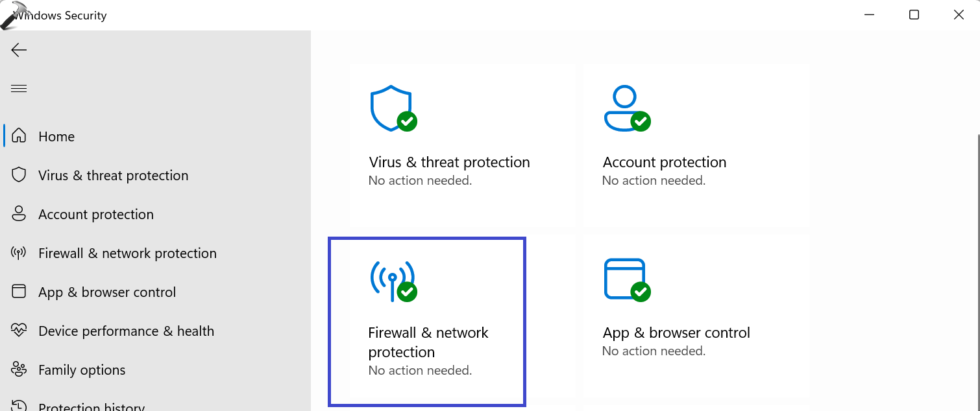
Task: Select Virus & threat protection in sidebar
Action: tap(113, 176)
